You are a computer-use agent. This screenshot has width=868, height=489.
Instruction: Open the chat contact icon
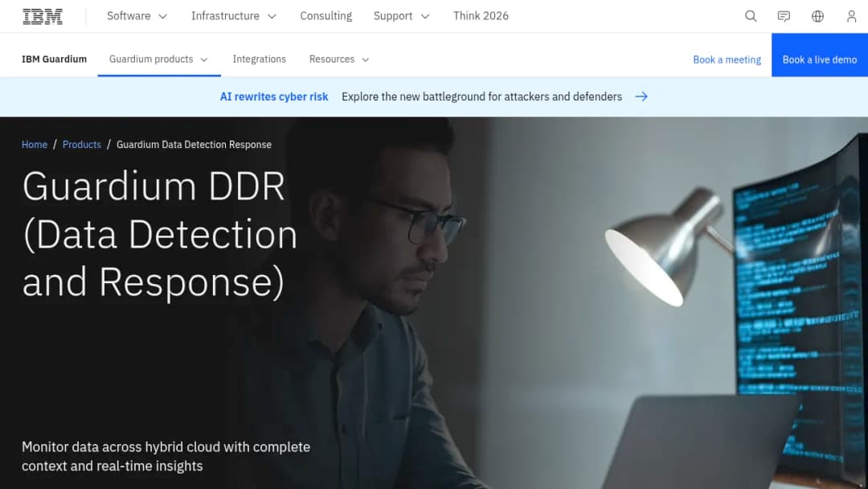pos(784,16)
